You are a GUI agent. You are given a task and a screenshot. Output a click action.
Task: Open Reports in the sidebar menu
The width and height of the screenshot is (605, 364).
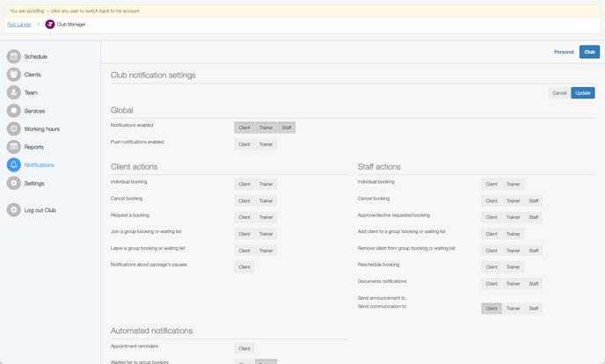click(34, 147)
